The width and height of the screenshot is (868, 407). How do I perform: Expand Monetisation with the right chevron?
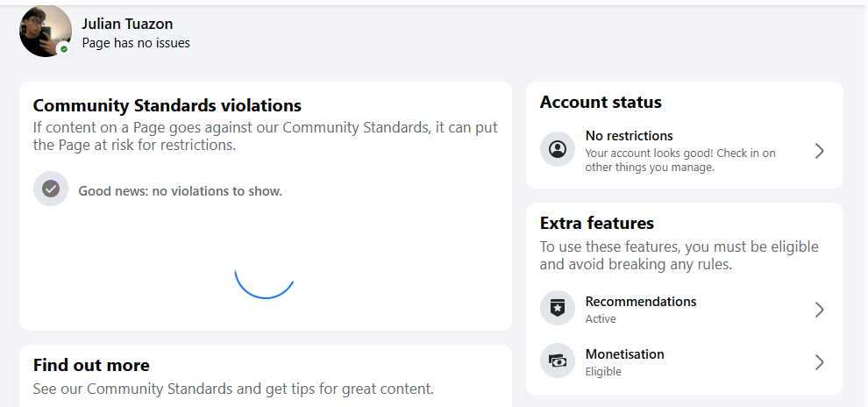click(x=820, y=362)
